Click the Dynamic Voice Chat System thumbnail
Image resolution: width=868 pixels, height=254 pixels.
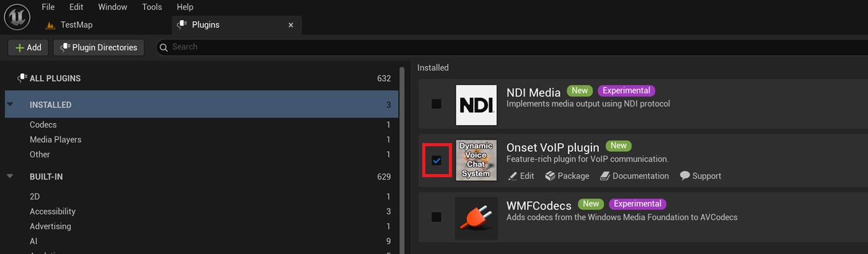click(x=476, y=160)
